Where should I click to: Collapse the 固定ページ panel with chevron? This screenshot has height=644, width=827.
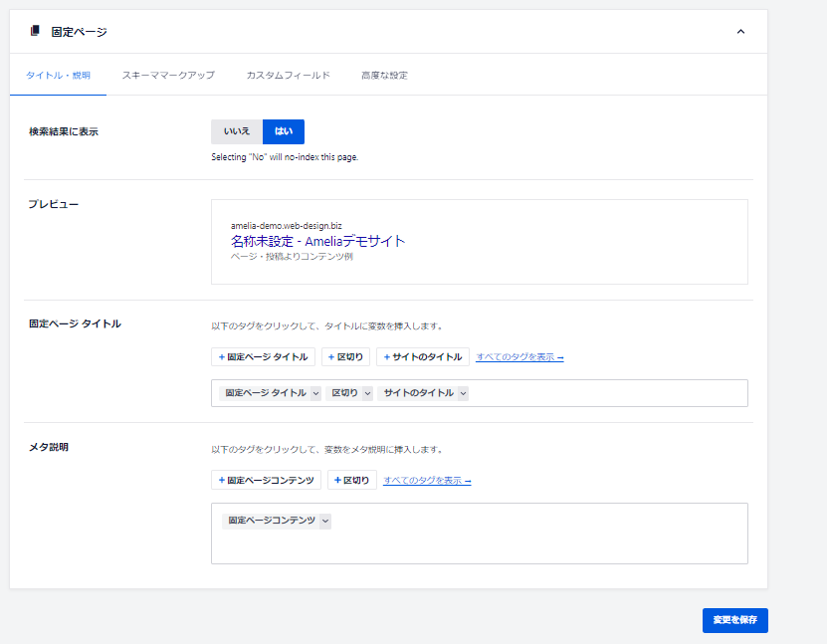coord(740,32)
